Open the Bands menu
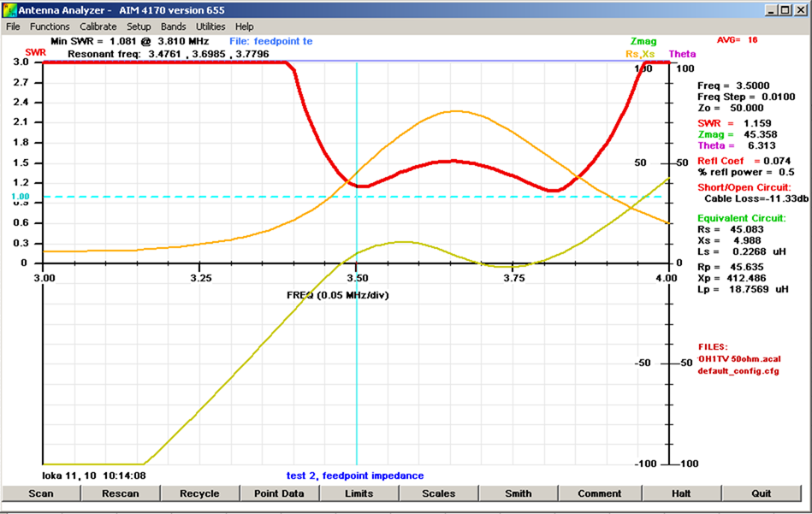The height and width of the screenshot is (514, 812). pos(173,27)
